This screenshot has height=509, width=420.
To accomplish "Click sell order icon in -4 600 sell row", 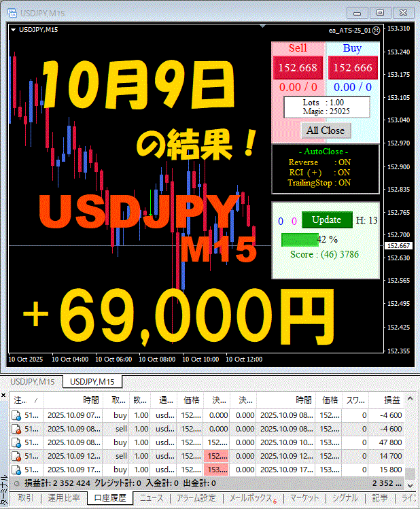I will [x=16, y=429].
